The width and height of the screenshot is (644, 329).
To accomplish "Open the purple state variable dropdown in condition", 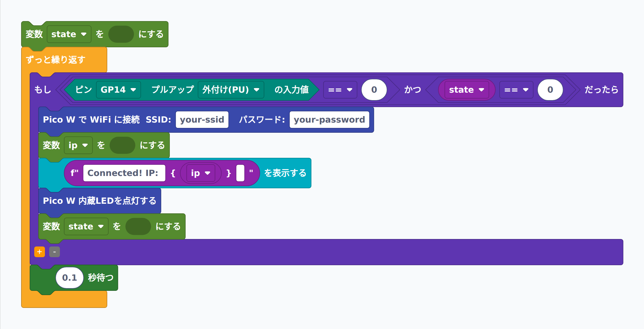I will [x=467, y=90].
